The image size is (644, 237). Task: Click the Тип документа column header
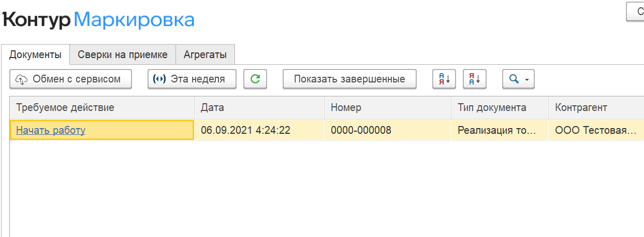tap(500, 107)
